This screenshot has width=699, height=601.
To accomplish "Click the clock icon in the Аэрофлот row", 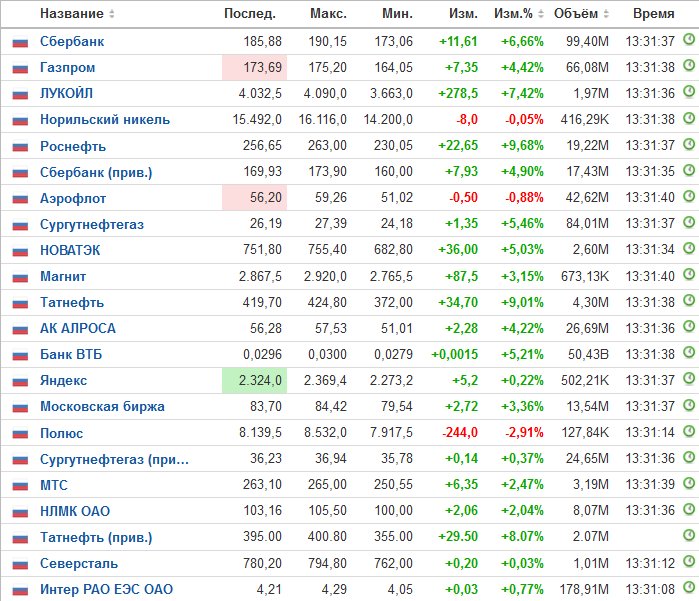I will [689, 196].
